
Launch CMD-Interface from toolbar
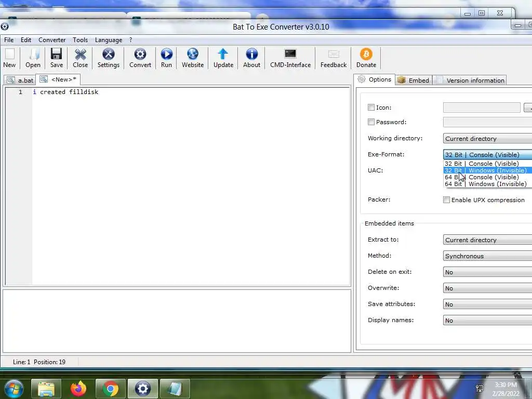(290, 58)
